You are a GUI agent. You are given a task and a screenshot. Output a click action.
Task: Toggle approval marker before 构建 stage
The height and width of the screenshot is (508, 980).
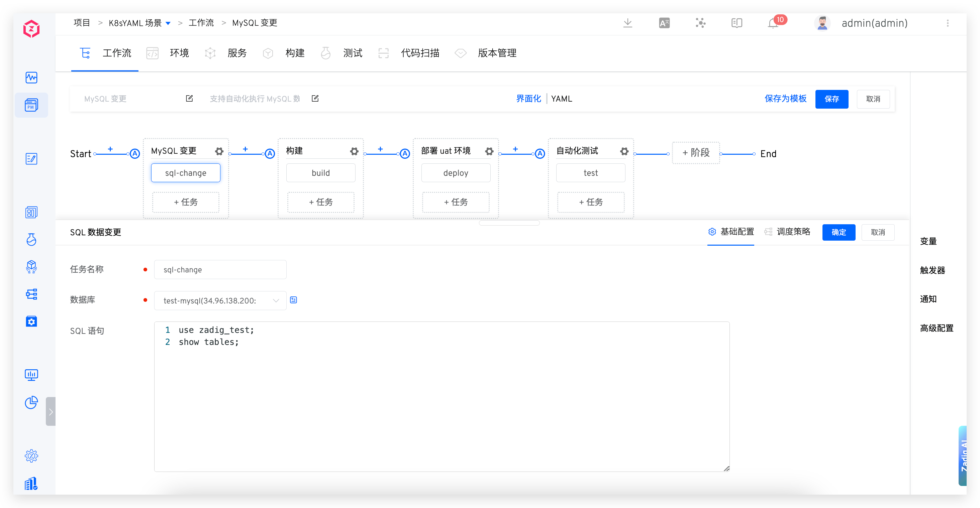(x=270, y=154)
